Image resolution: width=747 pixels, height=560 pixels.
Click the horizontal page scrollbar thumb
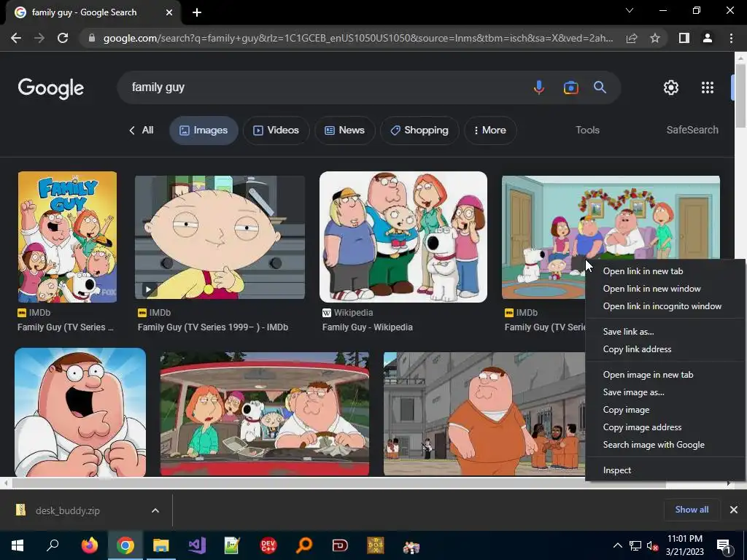point(338,483)
